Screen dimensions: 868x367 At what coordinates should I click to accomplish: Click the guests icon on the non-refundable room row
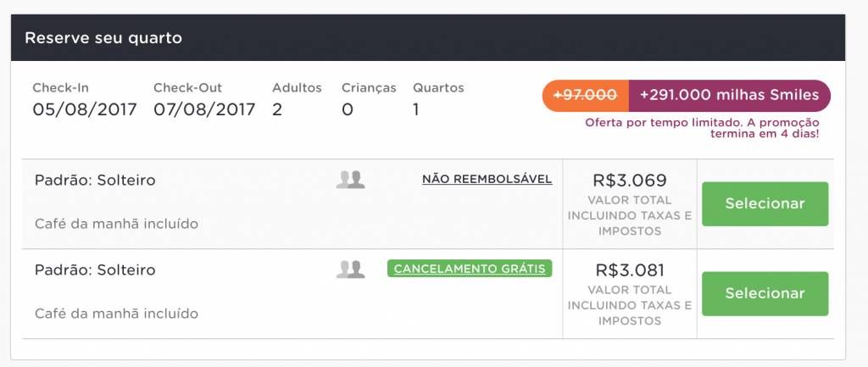point(350,180)
